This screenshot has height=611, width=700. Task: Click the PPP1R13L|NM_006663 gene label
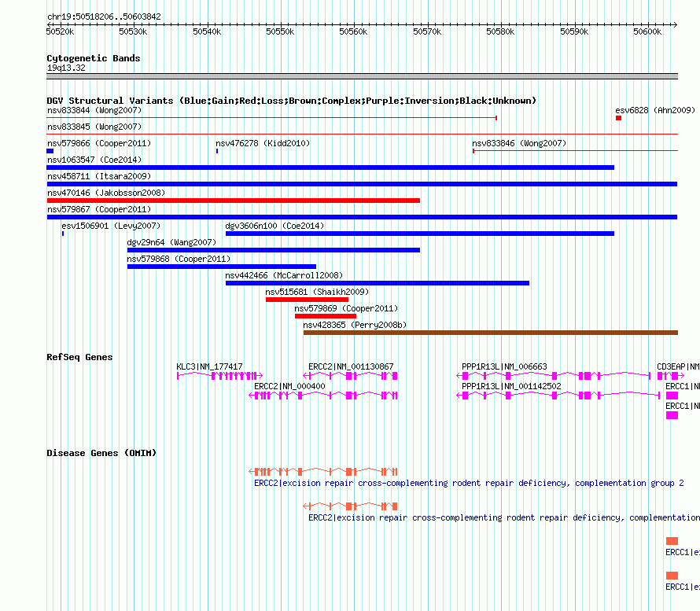pyautogui.click(x=504, y=366)
